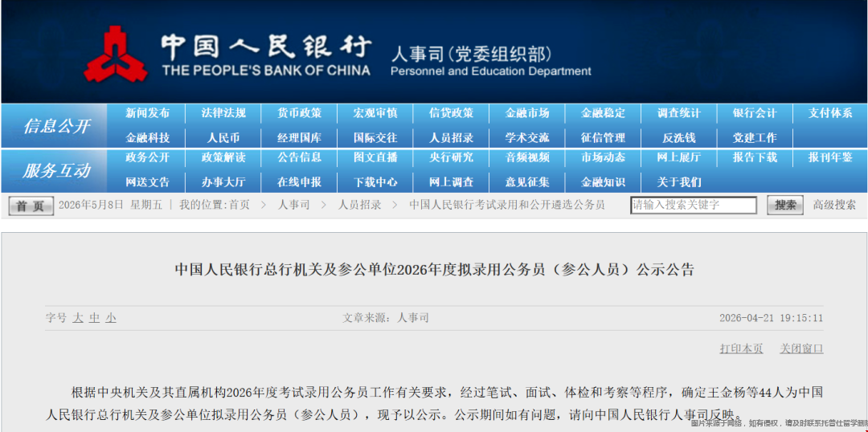Navigate to 意见征集
This screenshot has height=432, width=868.
pyautogui.click(x=527, y=182)
